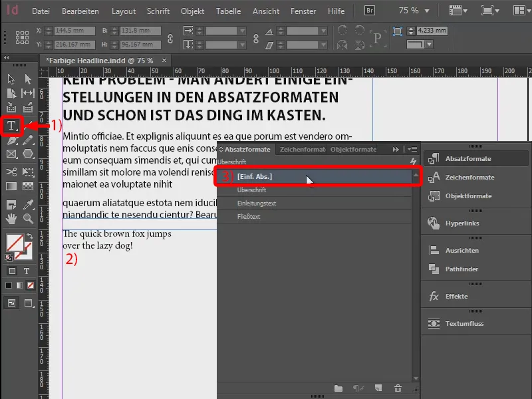
Task: Open Absatzformate panel flyout menu
Action: point(412,149)
